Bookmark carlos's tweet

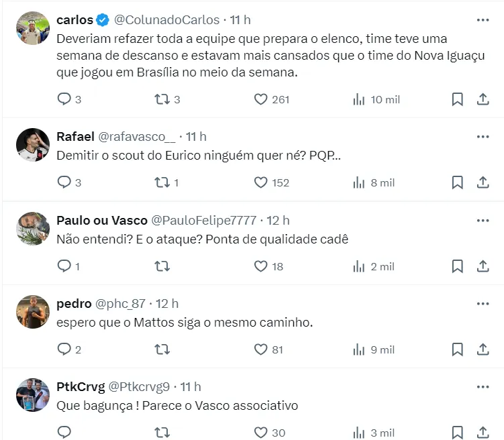tap(457, 99)
